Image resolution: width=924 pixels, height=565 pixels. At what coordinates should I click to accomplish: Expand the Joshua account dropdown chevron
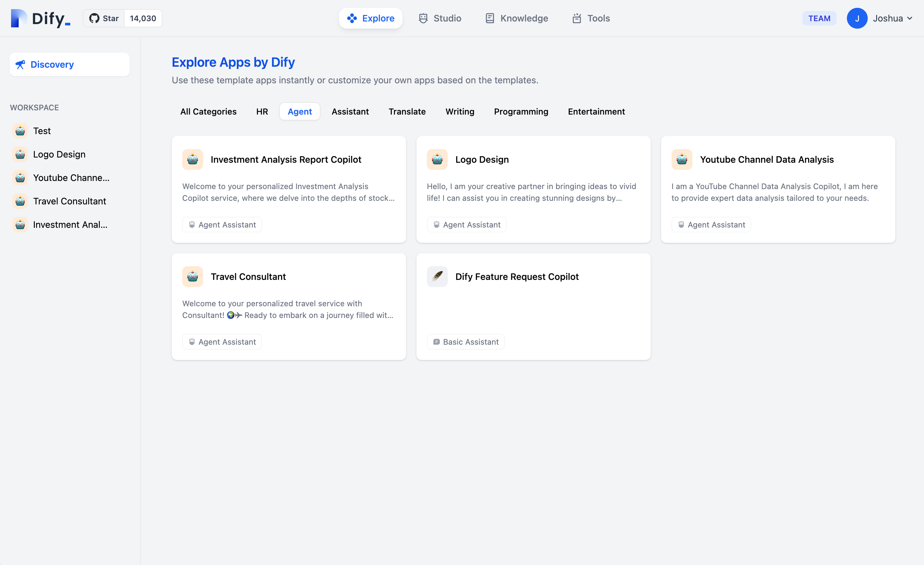[910, 18]
